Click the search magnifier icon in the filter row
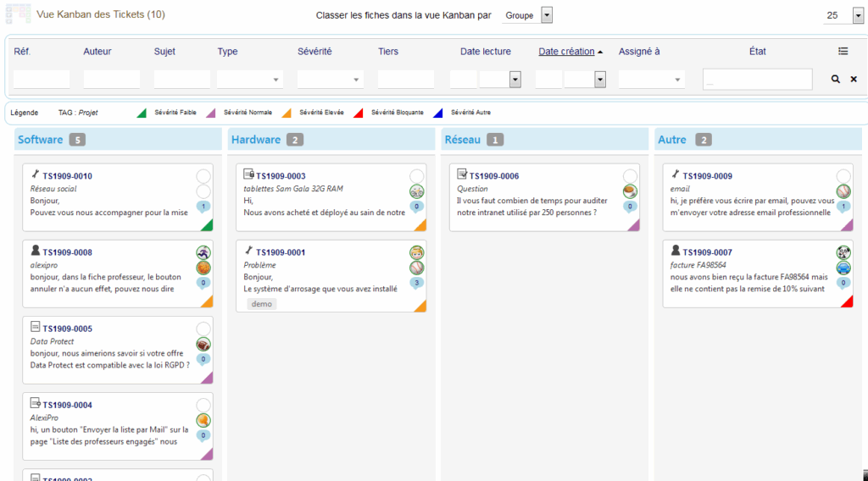Image resolution: width=868 pixels, height=481 pixels. [x=835, y=79]
